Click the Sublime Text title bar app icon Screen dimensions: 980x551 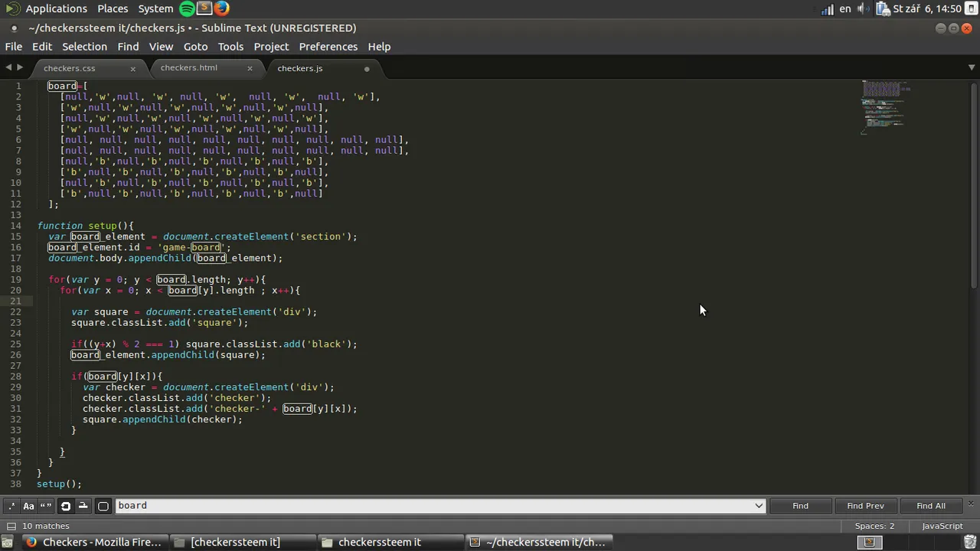click(14, 28)
